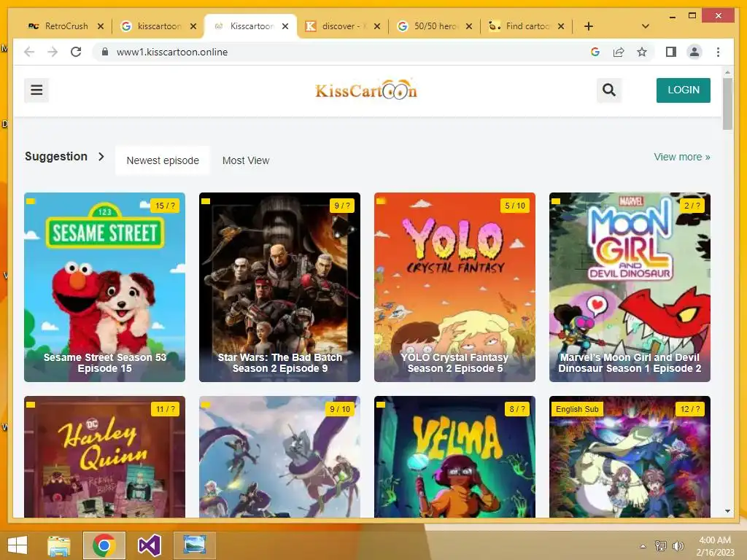The image size is (747, 560).
Task: Click the 15 / ? episode badge
Action: (x=165, y=206)
